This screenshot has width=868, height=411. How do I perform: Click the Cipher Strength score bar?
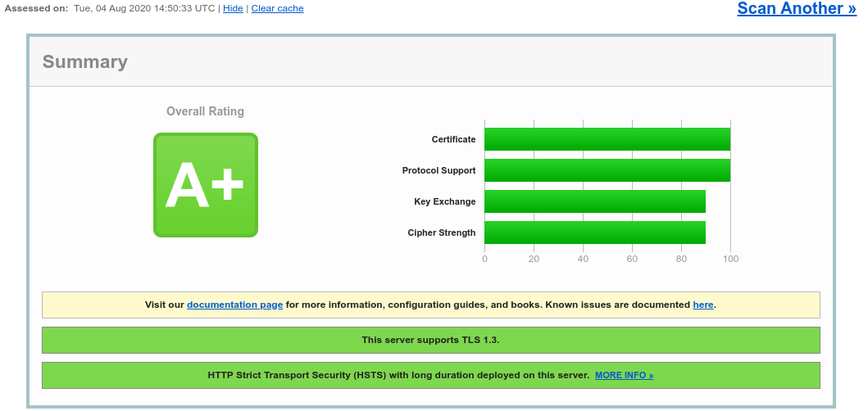(x=595, y=233)
